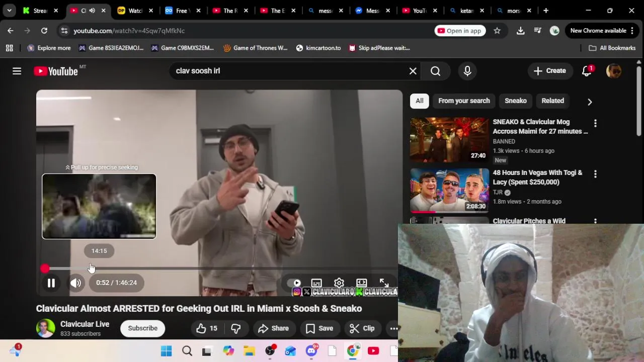Go back in Chrome
Screen dimensions: 644x362
11,31
